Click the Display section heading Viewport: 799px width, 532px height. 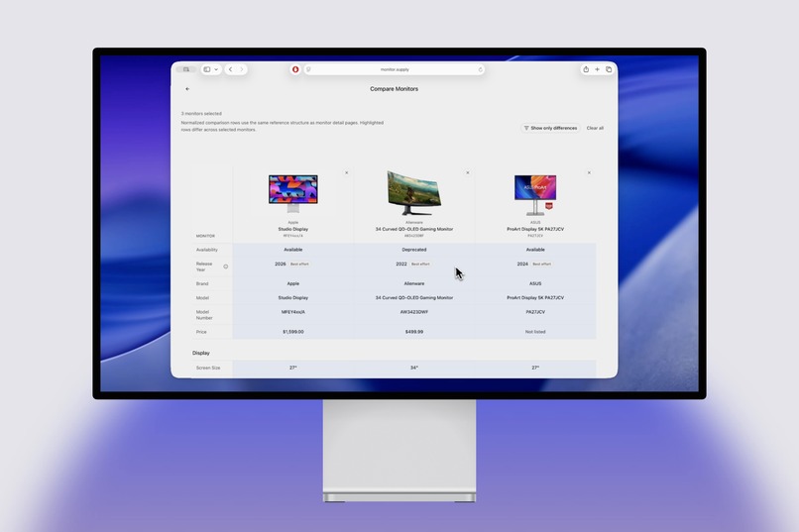tap(201, 353)
